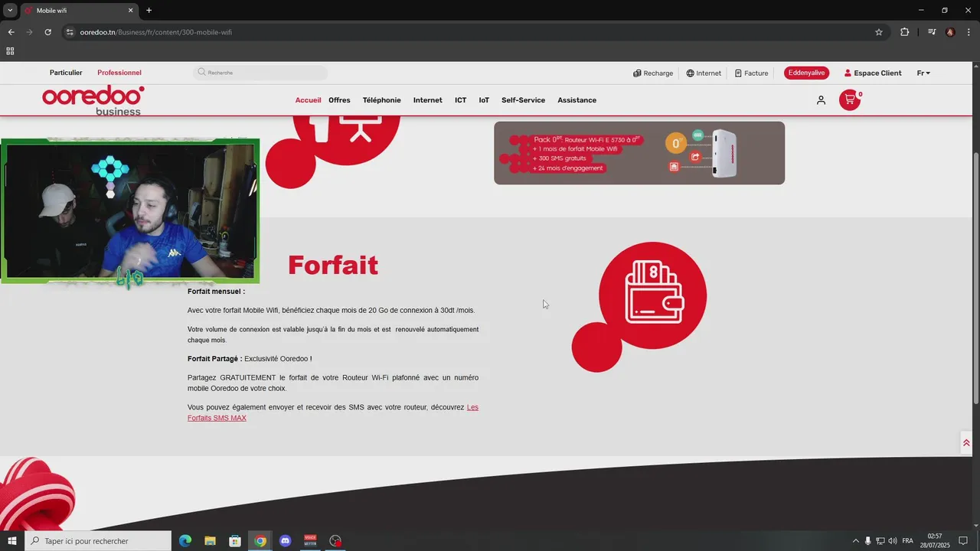Open the Internet navigation menu
The width and height of the screenshot is (980, 551).
(428, 100)
